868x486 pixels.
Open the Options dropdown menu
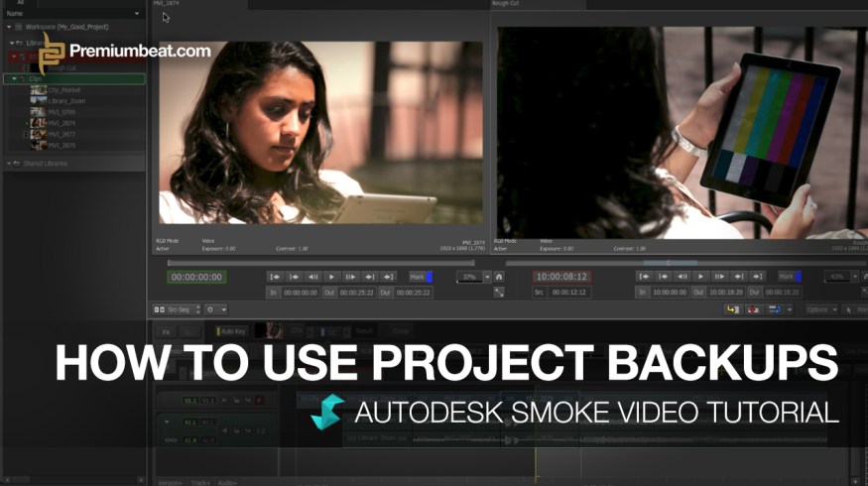820,310
